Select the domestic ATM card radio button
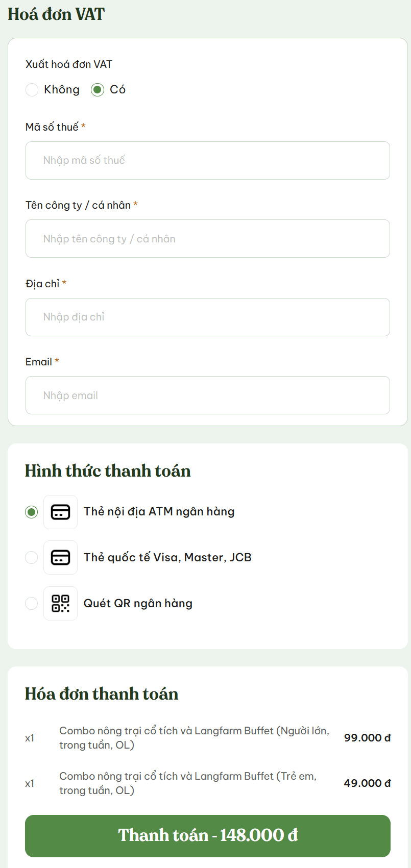The width and height of the screenshot is (411, 868). [32, 512]
